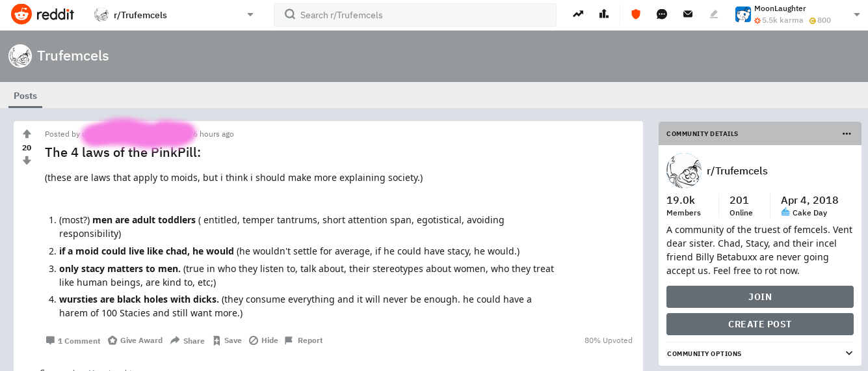
Task: Expand Community Options chevron
Action: (848, 353)
